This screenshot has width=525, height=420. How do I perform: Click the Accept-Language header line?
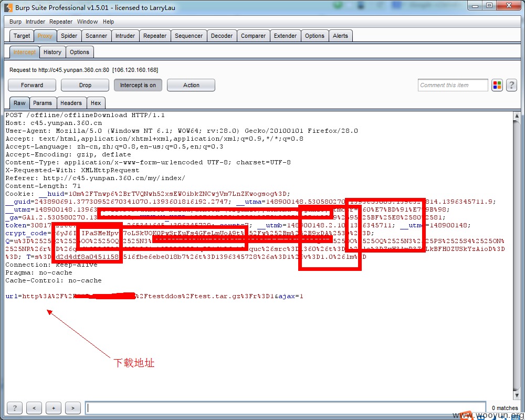(x=114, y=146)
